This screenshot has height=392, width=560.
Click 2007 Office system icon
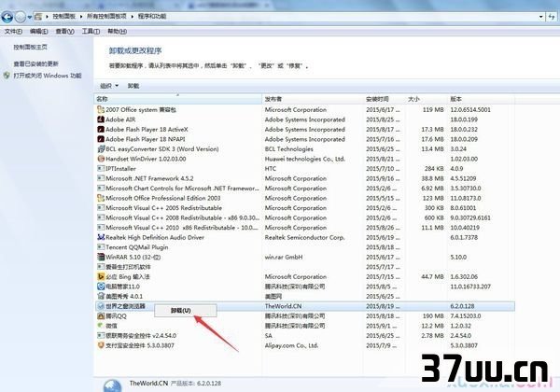coord(101,109)
